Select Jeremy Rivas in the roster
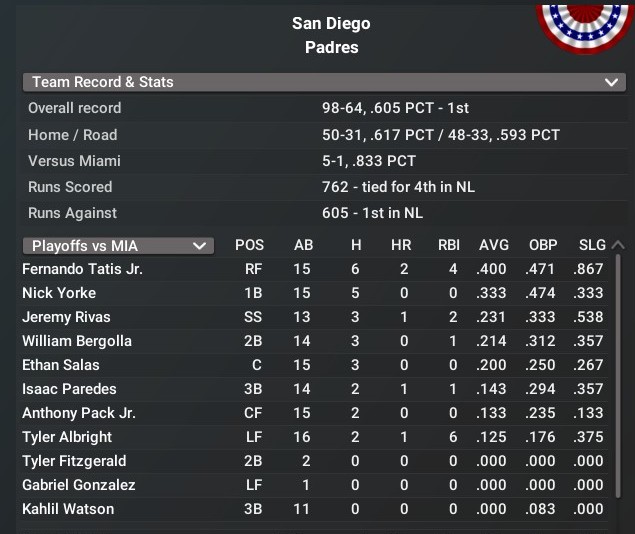Image resolution: width=635 pixels, height=534 pixels. (x=64, y=317)
